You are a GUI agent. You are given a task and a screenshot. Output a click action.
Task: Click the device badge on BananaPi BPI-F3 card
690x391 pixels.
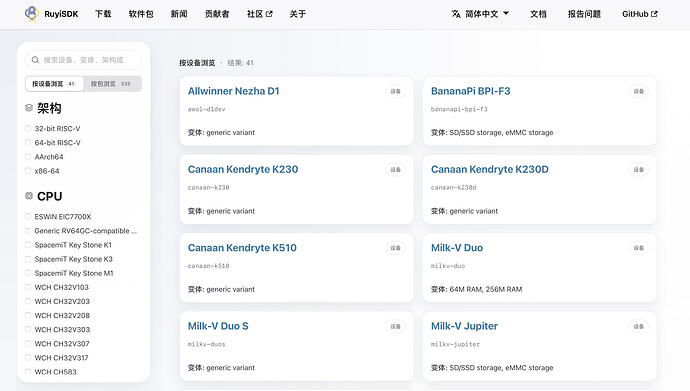click(x=639, y=91)
